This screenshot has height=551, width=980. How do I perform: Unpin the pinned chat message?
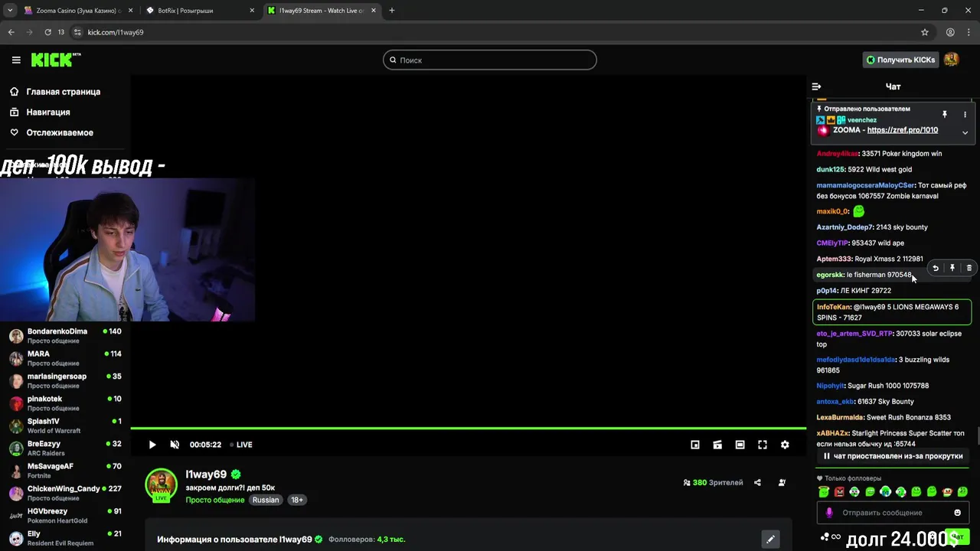coord(944,114)
